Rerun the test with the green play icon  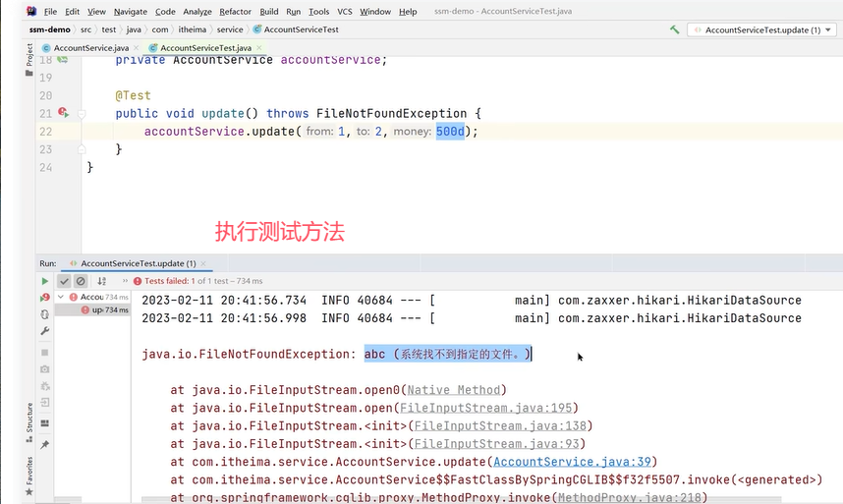point(44,281)
